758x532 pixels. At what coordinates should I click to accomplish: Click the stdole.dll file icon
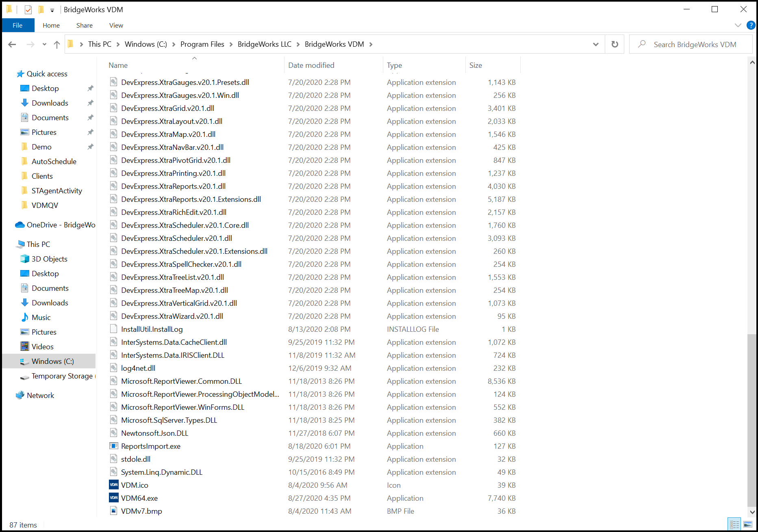click(114, 459)
